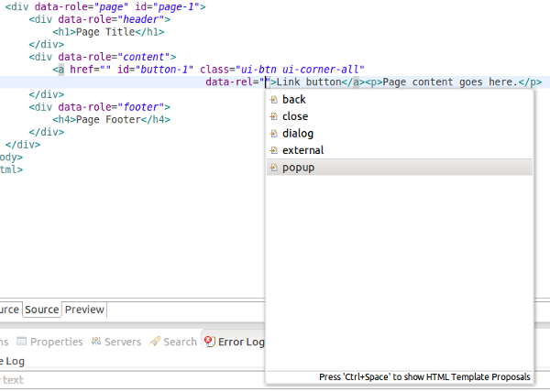Click the icon beside the 'dialog' proposal
Image resolution: width=550 pixels, height=392 pixels.
point(274,134)
